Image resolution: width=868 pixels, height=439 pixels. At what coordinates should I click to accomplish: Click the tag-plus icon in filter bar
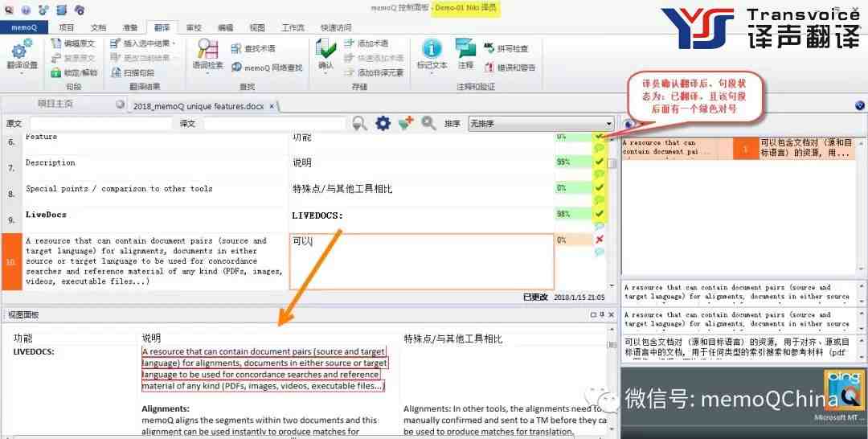(406, 124)
